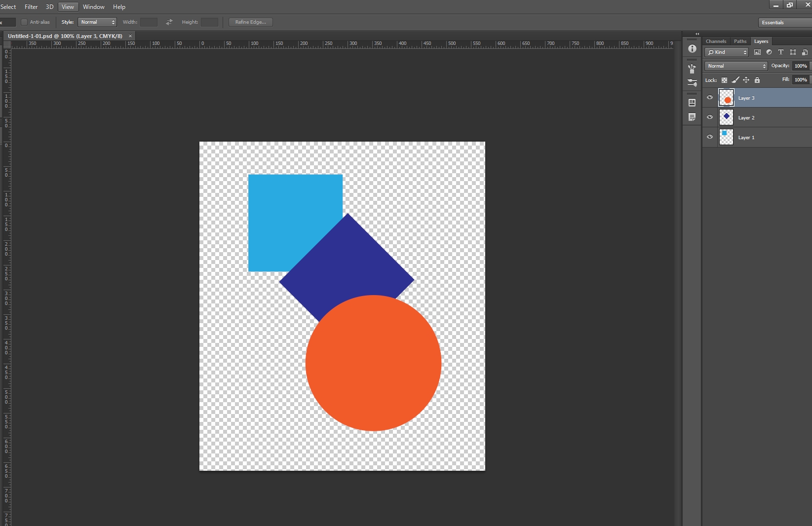Image resolution: width=812 pixels, height=526 pixels.
Task: Open the Essentials workspace switcher
Action: tap(784, 23)
